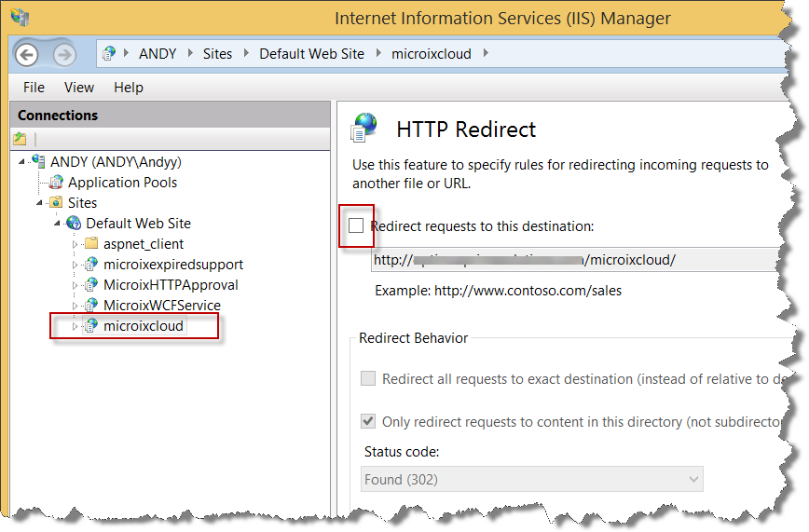Click the Sites folder globe icon
This screenshot has height=532, width=809.
coord(56,203)
